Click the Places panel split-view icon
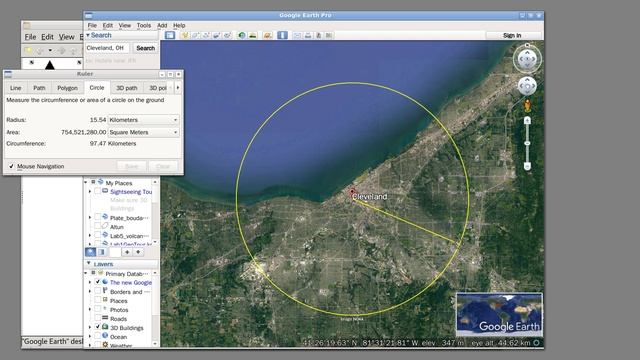 101,252
